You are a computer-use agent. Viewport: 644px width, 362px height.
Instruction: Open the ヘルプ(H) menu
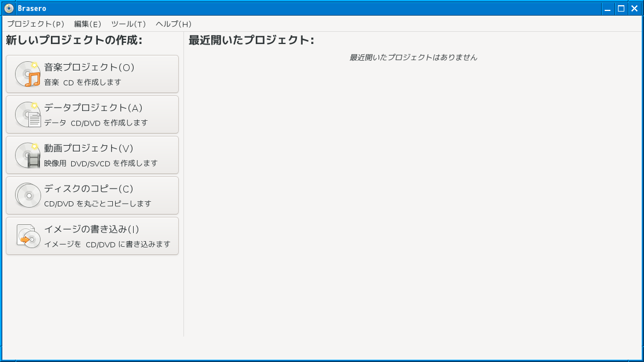point(174,24)
